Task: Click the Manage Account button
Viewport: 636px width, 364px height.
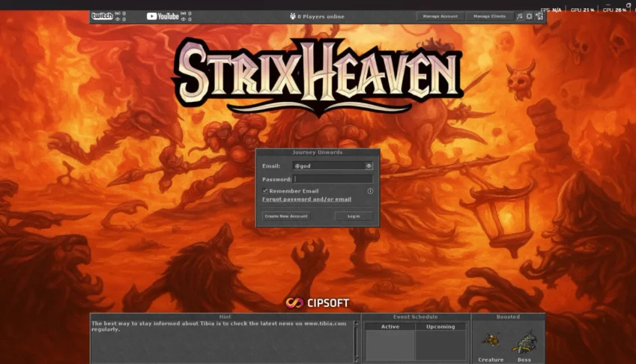Action: point(440,16)
